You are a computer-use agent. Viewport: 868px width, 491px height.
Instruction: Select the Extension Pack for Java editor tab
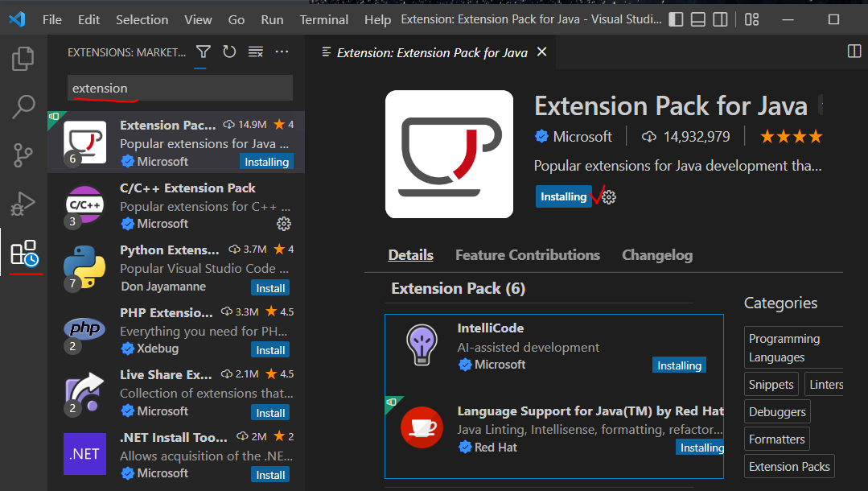(x=432, y=52)
